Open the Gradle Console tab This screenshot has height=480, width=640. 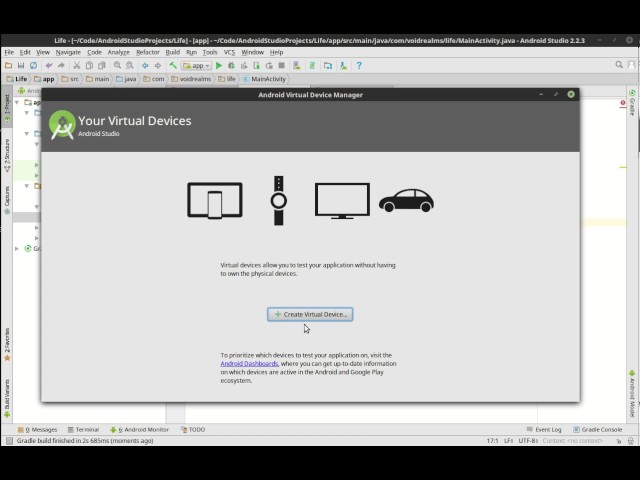tap(598, 429)
